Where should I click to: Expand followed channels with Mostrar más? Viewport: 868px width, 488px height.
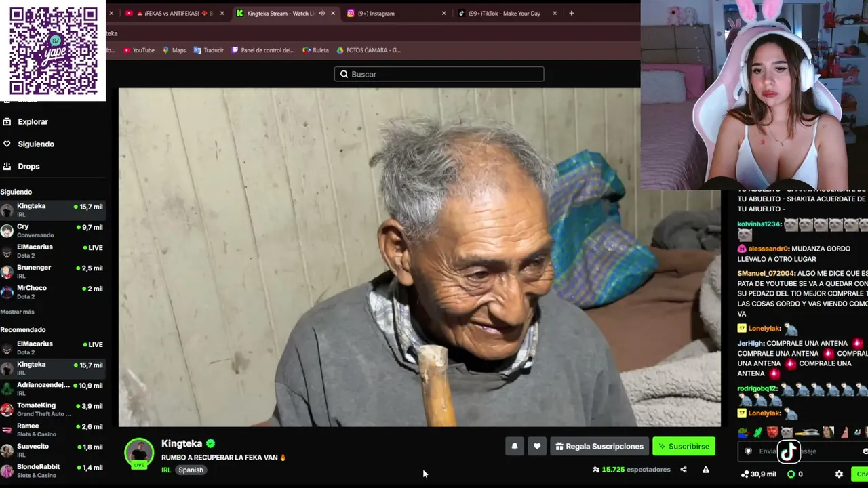coord(18,312)
